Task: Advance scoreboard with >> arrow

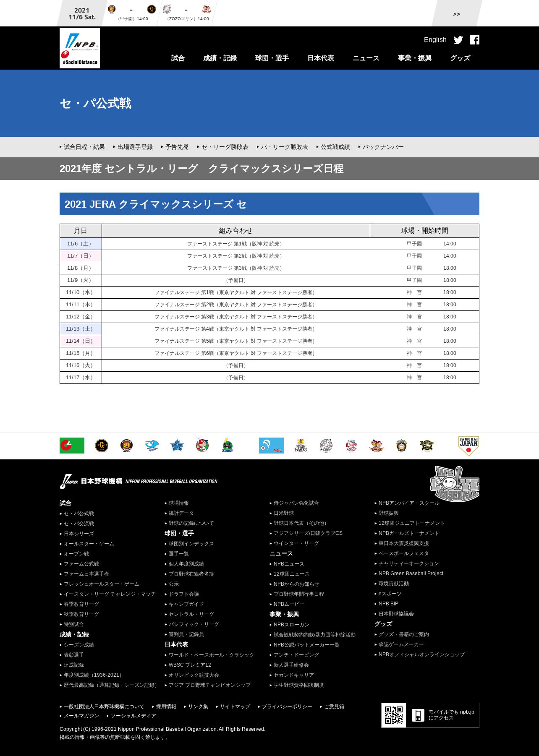Action: point(457,14)
